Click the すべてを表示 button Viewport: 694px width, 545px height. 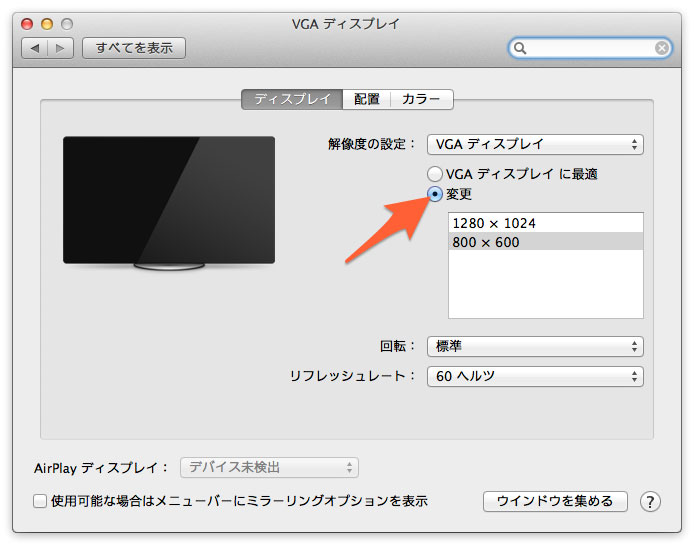[x=134, y=48]
